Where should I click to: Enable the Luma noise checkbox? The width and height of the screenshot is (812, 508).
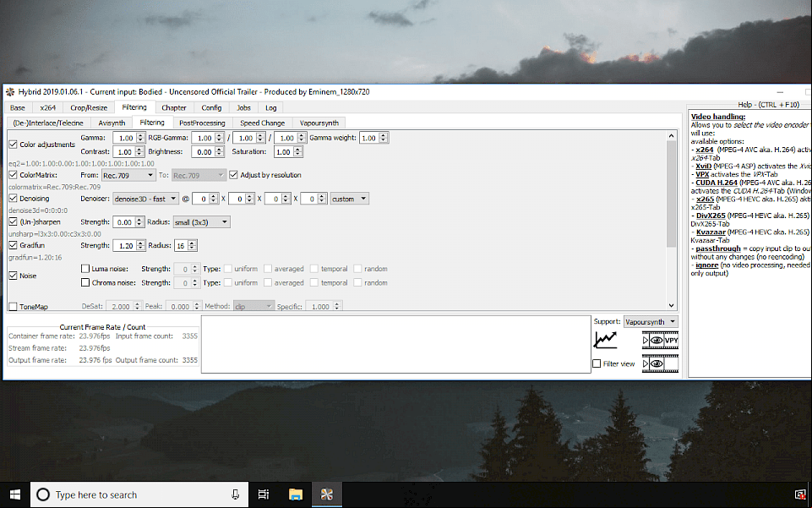pyautogui.click(x=85, y=269)
